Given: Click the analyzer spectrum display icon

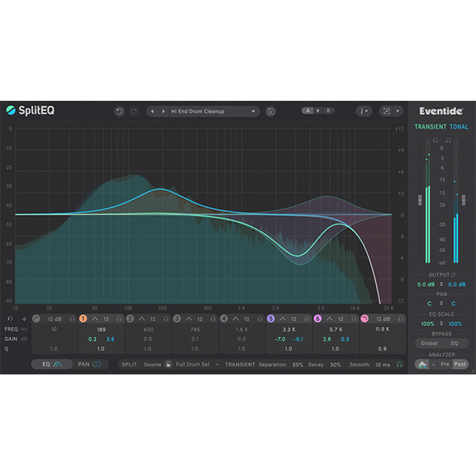Looking at the screenshot, I should pyautogui.click(x=421, y=364).
